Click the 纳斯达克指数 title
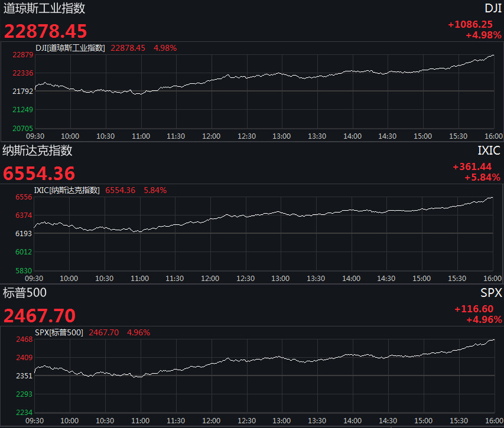This screenshot has width=504, height=428. 37,151
